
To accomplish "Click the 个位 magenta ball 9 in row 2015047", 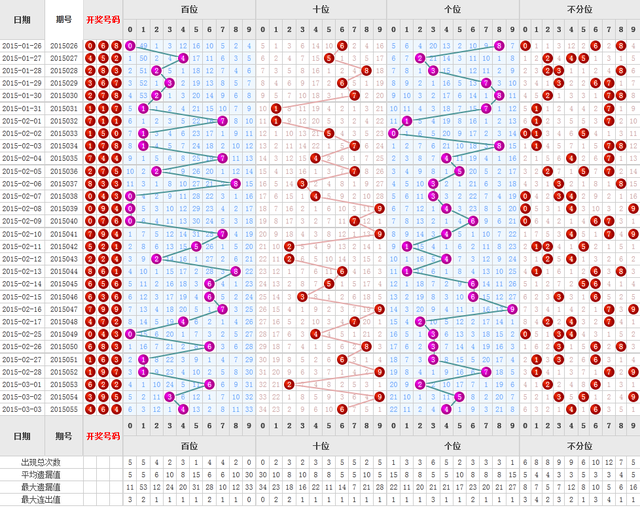I will click(x=512, y=309).
